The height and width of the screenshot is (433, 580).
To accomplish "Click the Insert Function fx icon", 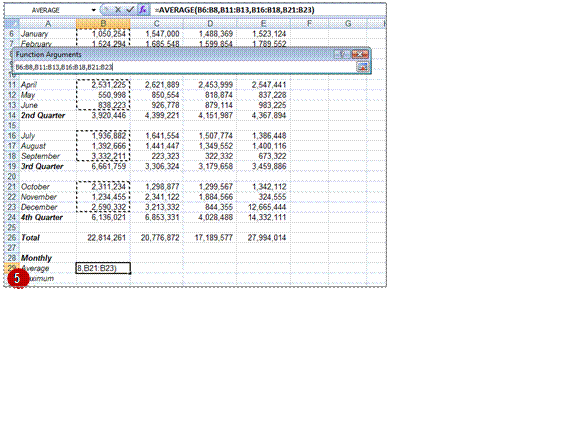I will tap(143, 10).
